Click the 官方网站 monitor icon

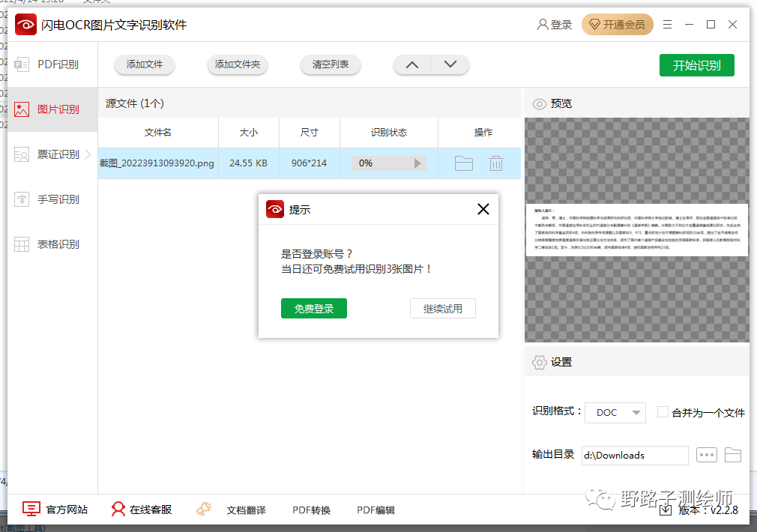31,509
